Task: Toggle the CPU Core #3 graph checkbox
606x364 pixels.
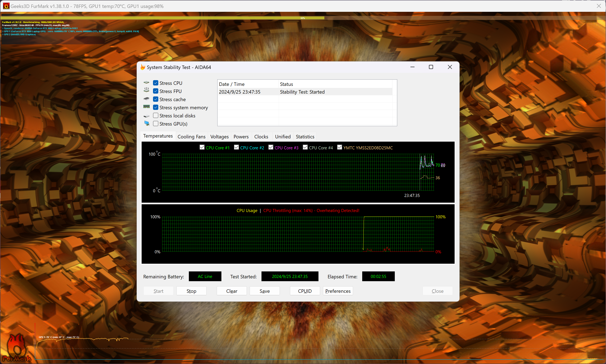Action: coord(271,147)
